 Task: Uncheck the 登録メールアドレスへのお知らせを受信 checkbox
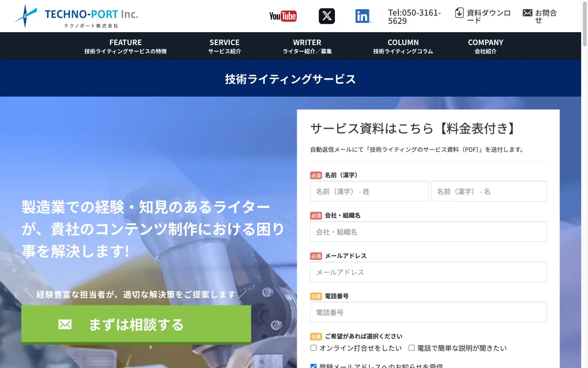coord(313,366)
